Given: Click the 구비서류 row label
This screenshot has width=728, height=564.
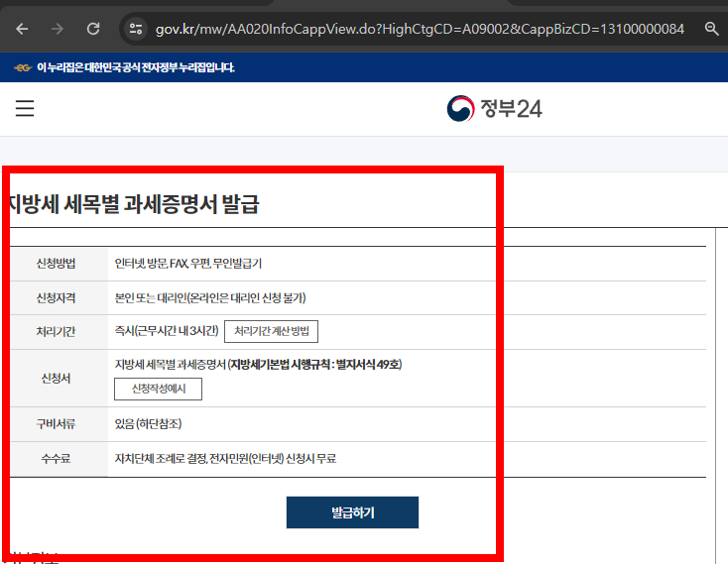Looking at the screenshot, I should 56,424.
